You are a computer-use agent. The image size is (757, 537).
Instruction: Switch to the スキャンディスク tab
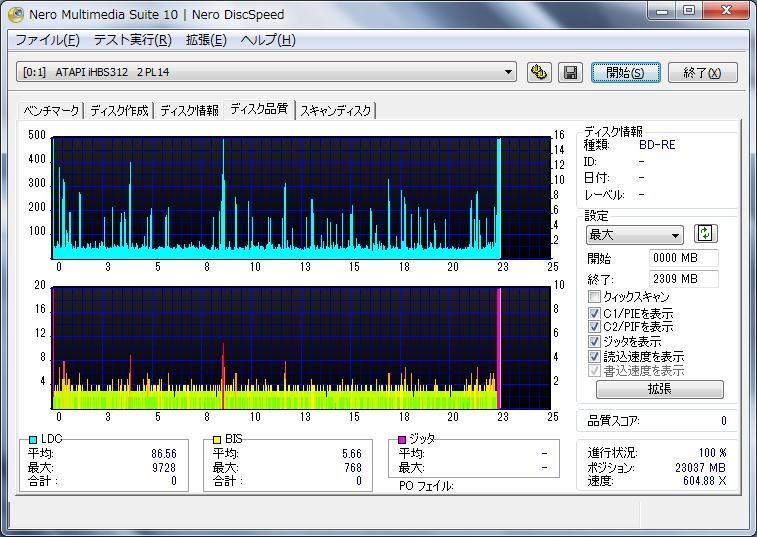coord(336,111)
